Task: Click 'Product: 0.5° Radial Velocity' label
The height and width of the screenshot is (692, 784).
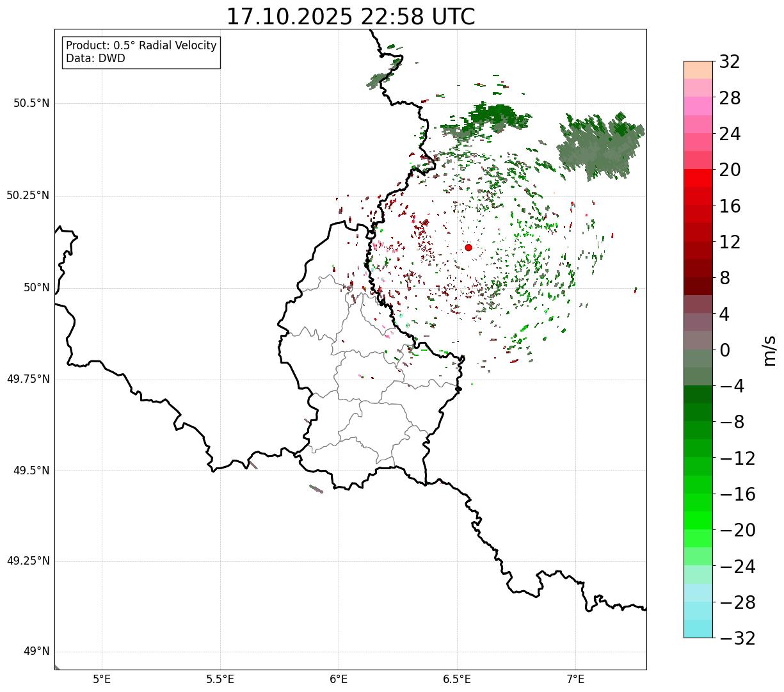Action: (141, 46)
